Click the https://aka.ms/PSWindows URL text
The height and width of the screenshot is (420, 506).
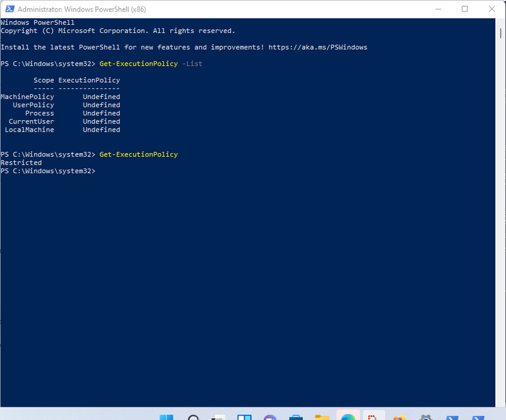[x=318, y=47]
